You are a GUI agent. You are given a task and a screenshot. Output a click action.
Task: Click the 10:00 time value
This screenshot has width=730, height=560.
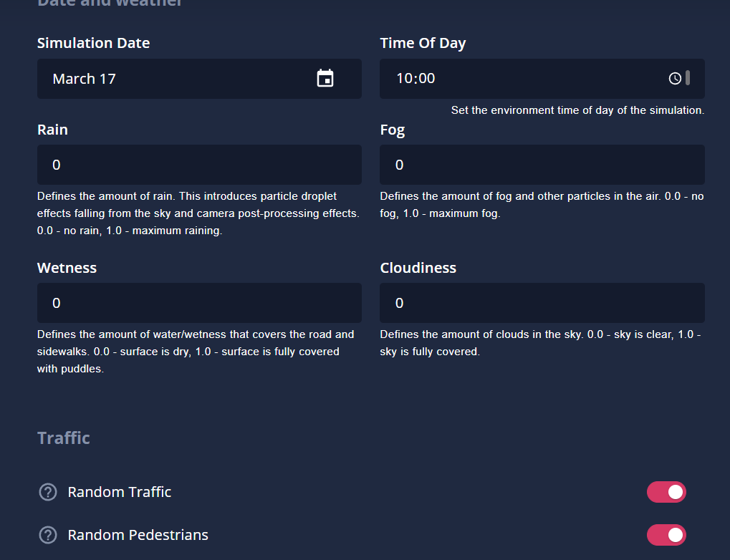(416, 78)
